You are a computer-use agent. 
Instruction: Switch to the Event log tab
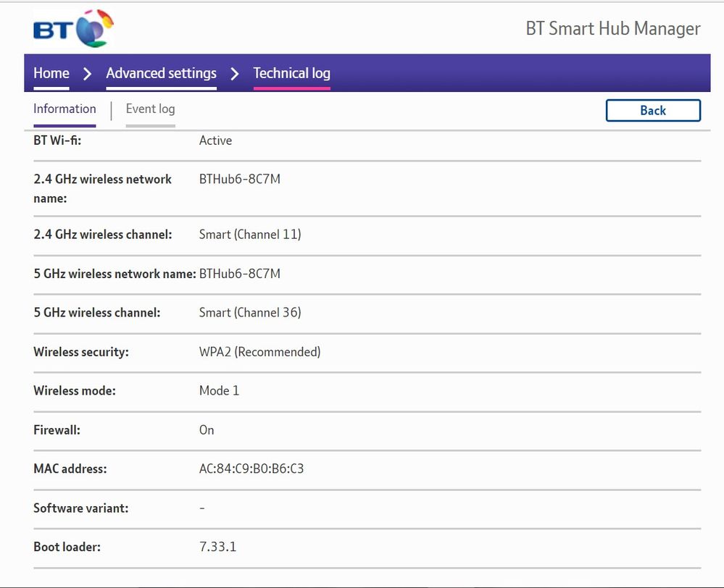pyautogui.click(x=151, y=109)
